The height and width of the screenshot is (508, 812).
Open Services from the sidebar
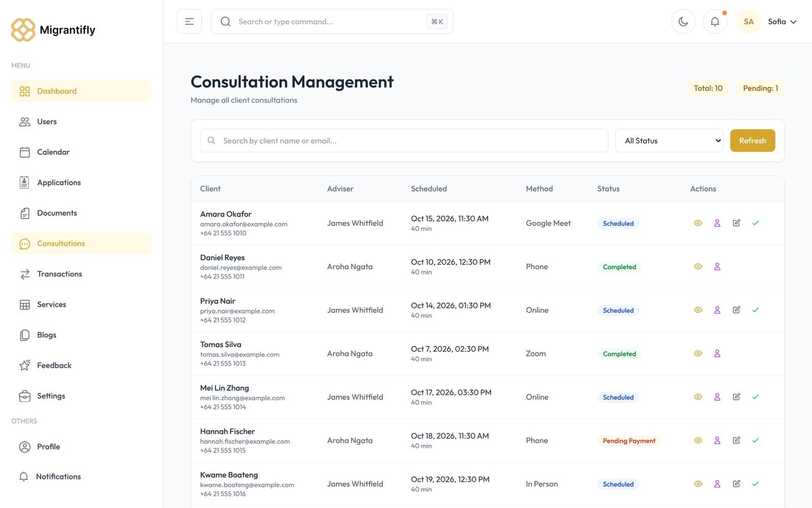[x=81, y=304]
